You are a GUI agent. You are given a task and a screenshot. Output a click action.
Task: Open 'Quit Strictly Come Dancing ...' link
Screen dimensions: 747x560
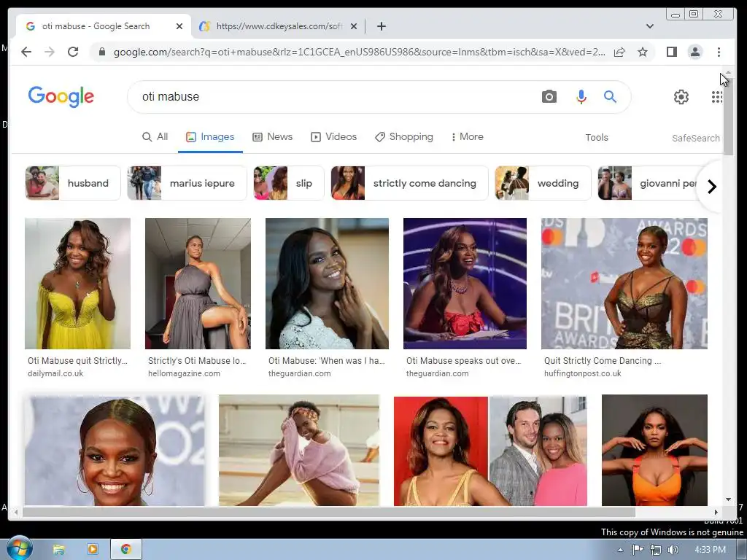point(602,361)
